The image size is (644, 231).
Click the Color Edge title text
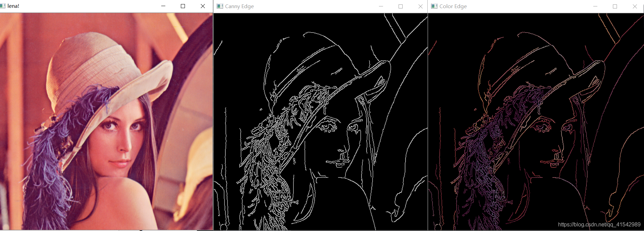click(x=453, y=6)
